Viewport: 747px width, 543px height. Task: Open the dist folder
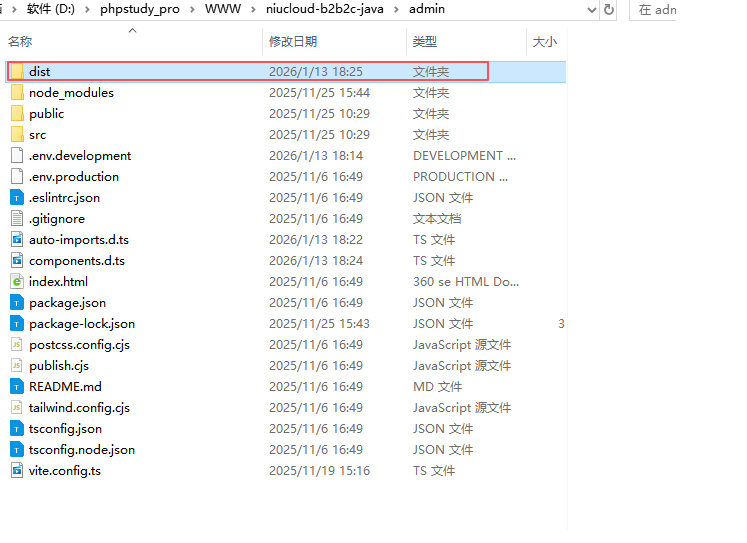[39, 72]
